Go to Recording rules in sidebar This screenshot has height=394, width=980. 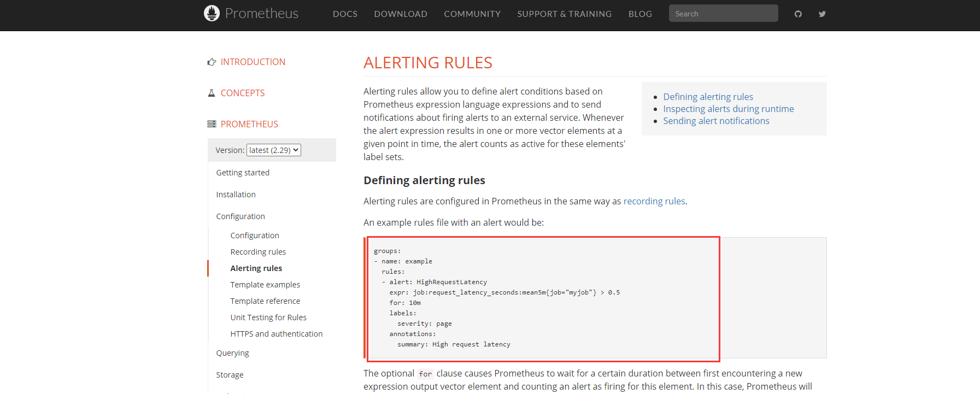pyautogui.click(x=258, y=252)
